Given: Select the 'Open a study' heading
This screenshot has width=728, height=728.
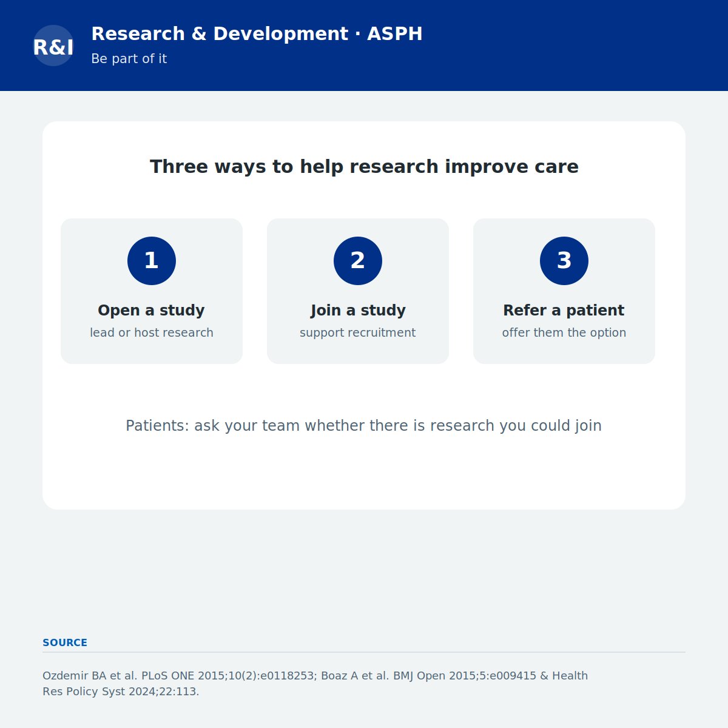Looking at the screenshot, I should (x=152, y=310).
